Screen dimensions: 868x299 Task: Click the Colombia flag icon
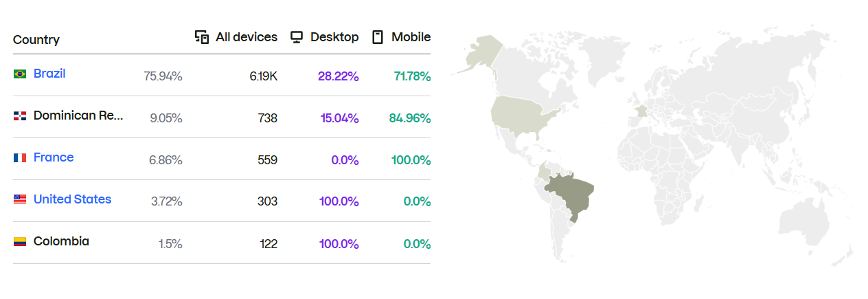[x=20, y=242]
